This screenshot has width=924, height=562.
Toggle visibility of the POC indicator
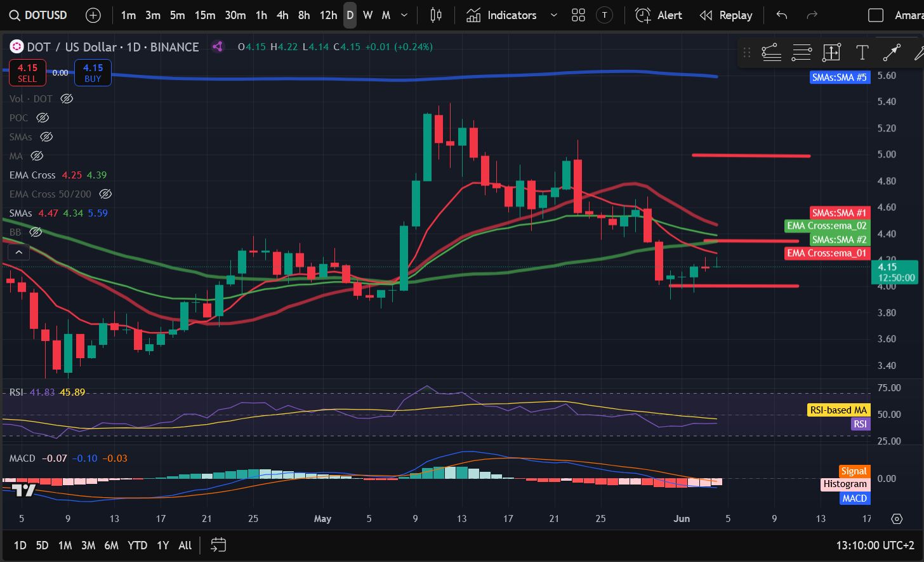click(43, 118)
